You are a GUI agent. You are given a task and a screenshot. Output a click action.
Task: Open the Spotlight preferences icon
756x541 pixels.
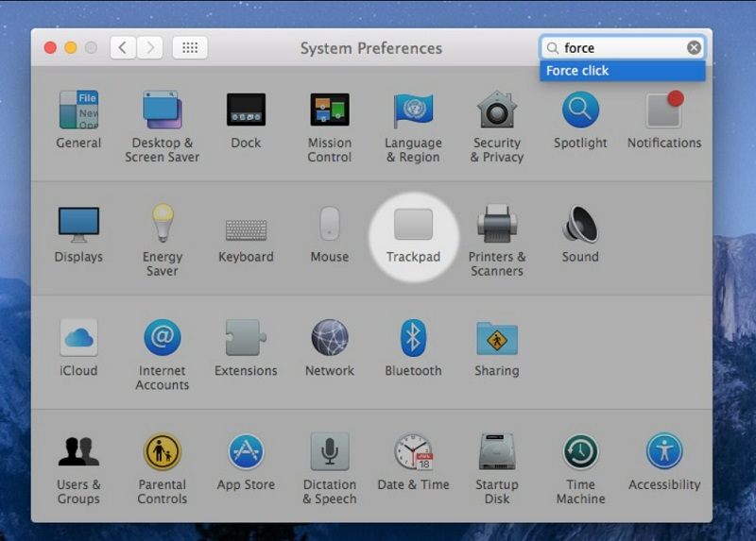click(580, 110)
